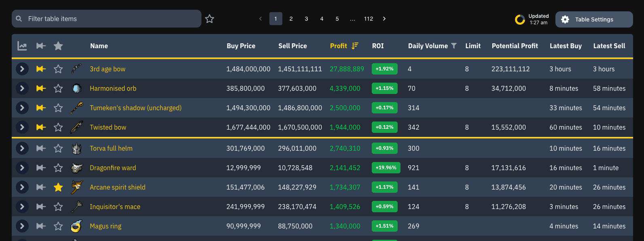The width and height of the screenshot is (644, 241).
Task: Expand the Harmonised orb row
Action: coord(22,88)
